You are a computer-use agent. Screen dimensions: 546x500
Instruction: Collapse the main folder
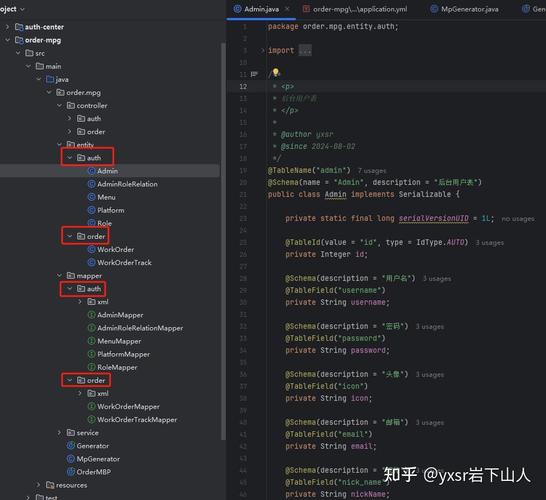point(29,66)
